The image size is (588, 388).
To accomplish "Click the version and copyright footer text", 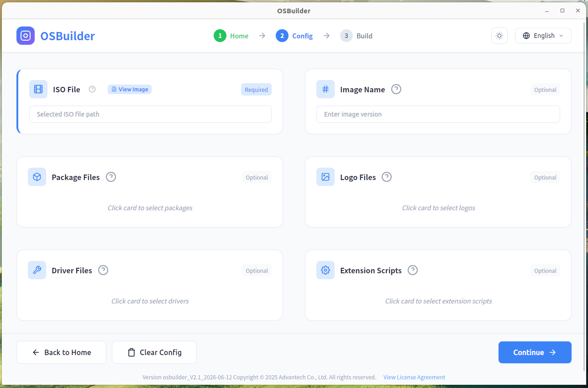I will (x=259, y=377).
